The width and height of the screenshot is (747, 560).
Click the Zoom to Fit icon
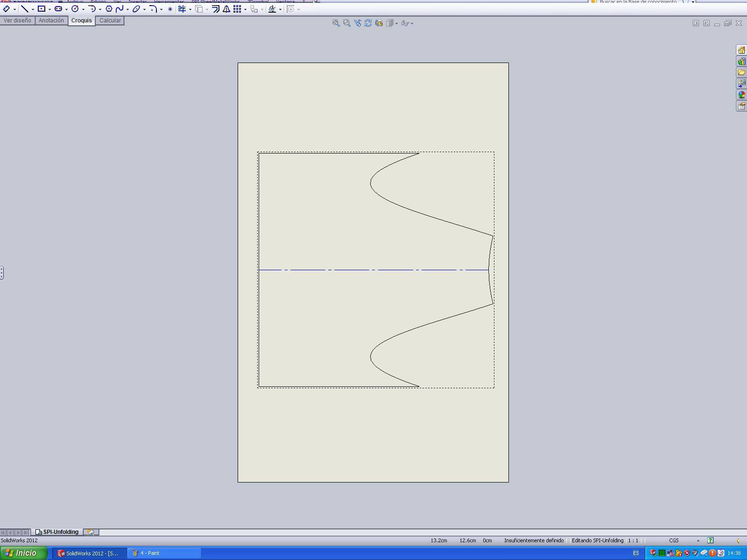pyautogui.click(x=336, y=23)
